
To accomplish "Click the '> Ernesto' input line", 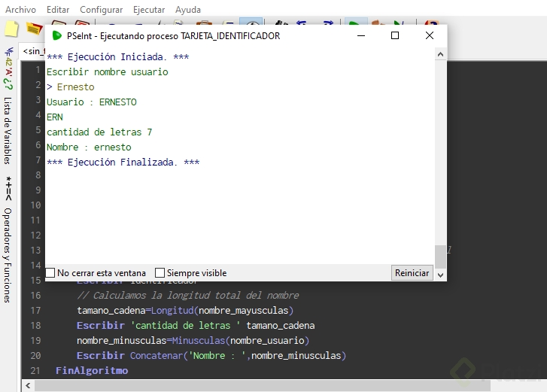I will coord(71,87).
